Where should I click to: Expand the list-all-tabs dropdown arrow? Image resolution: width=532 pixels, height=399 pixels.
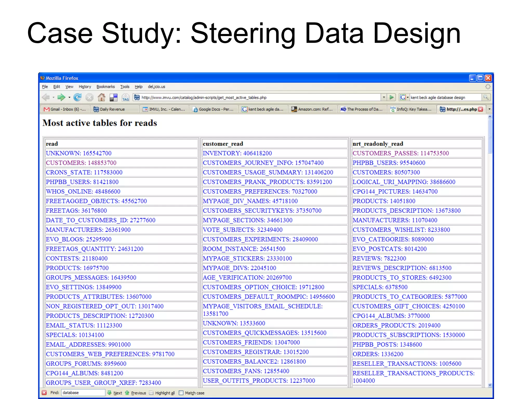tap(489, 109)
